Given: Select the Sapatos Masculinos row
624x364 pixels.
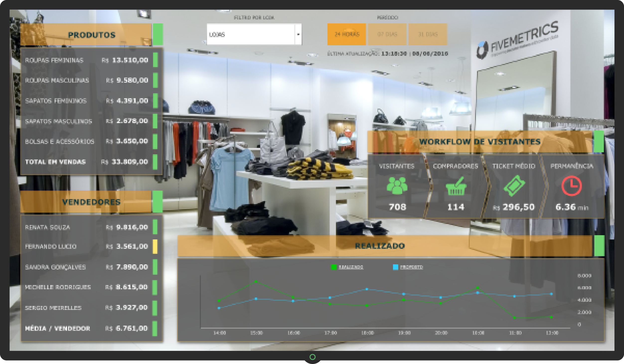Looking at the screenshot, I should pyautogui.click(x=91, y=121).
